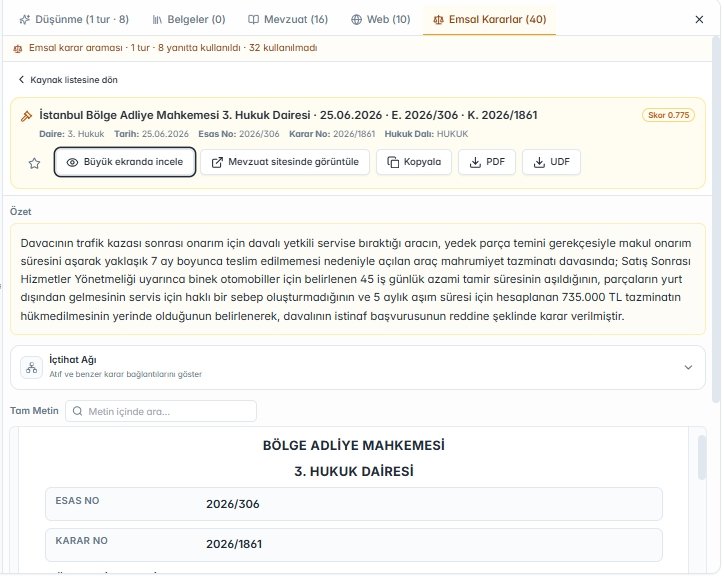Open the Mevzuat (16) tab
This screenshot has height=577, width=725.
coord(288,19)
